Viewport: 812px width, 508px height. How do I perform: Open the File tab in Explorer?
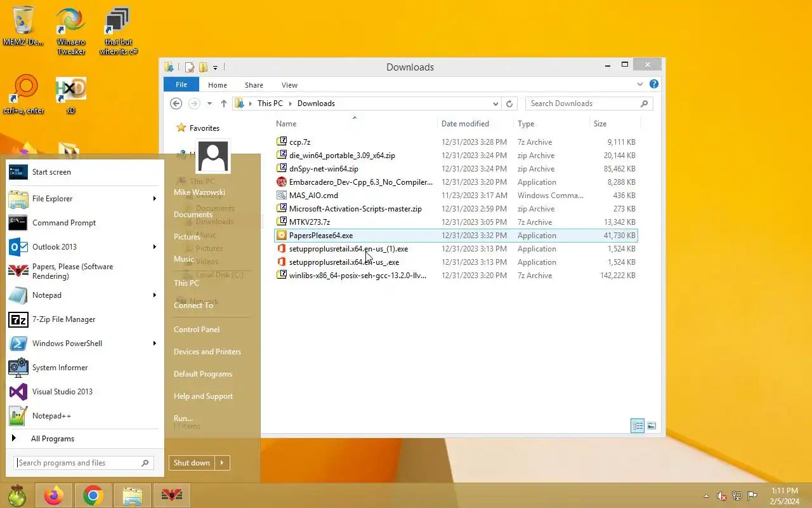point(181,85)
